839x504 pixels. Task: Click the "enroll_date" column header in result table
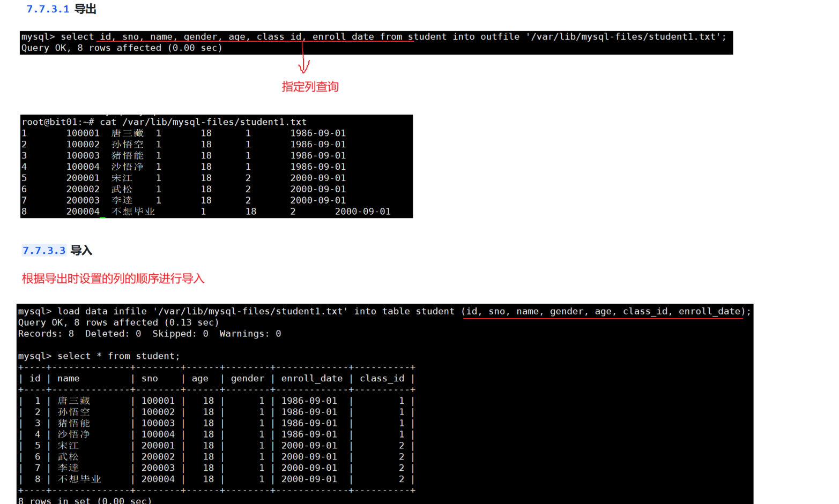[x=312, y=379]
